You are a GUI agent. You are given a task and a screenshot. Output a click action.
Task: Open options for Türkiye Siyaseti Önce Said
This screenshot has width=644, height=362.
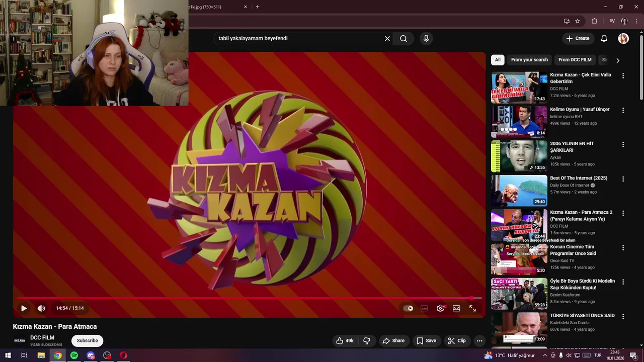coord(623,317)
